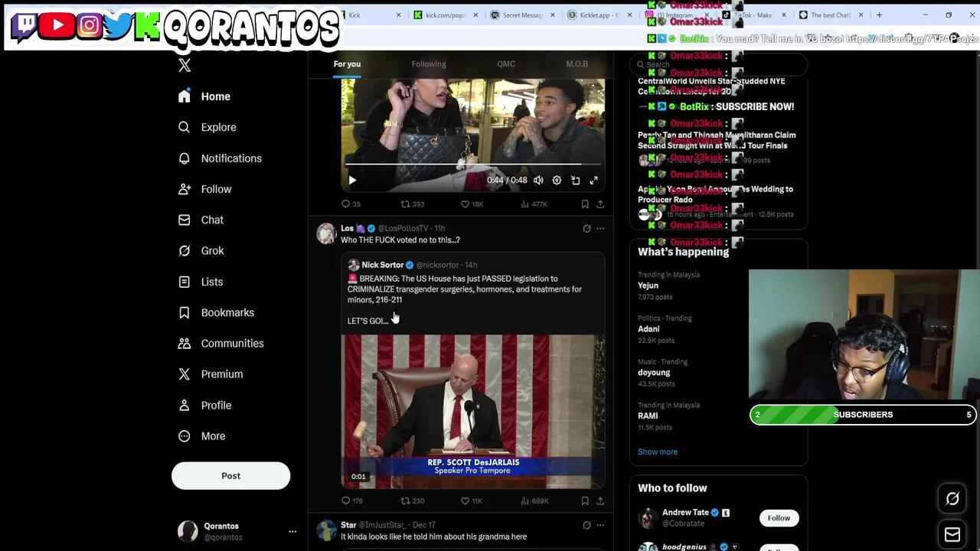The image size is (980, 551).
Task: Play the video at 0:44
Action: (x=352, y=181)
